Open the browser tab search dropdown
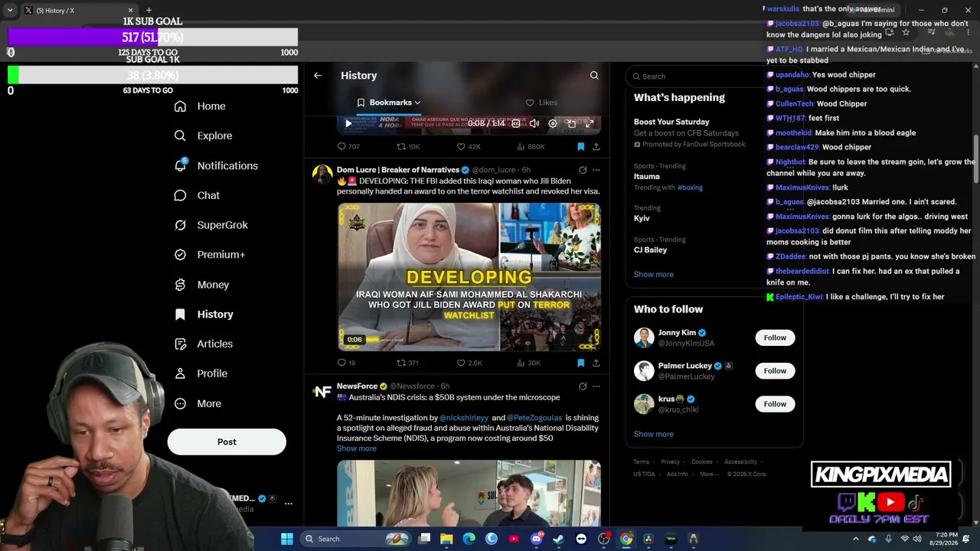Image resolution: width=980 pixels, height=551 pixels. tap(10, 10)
